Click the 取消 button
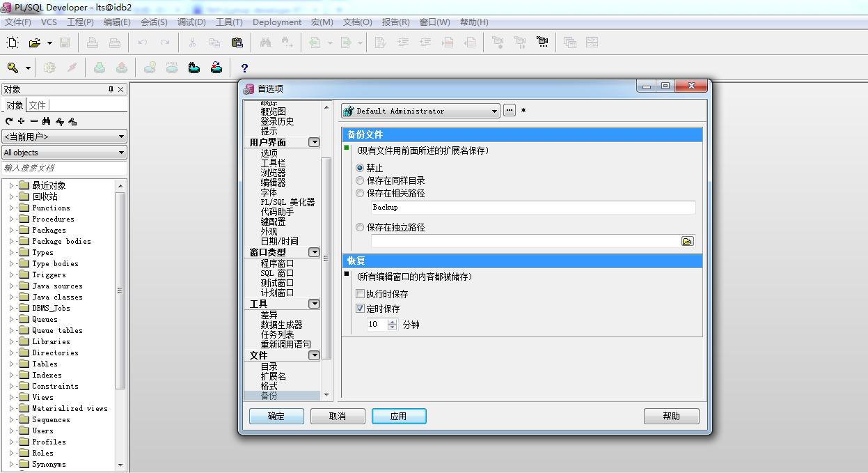 (338, 416)
